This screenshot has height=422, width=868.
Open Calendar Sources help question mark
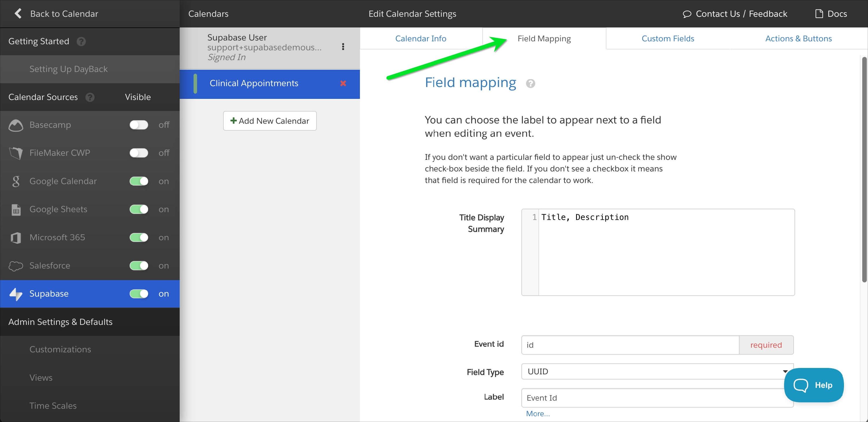[x=90, y=97]
